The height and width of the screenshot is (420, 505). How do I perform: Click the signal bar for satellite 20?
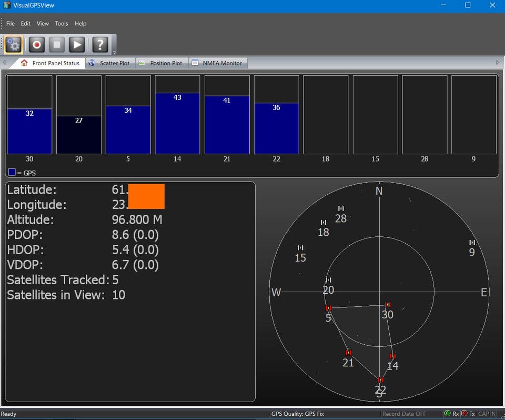(79, 135)
